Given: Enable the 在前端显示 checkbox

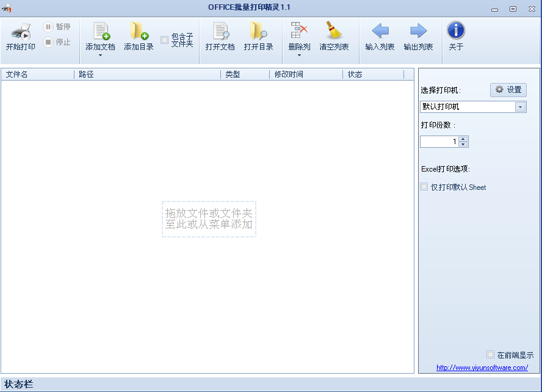Looking at the screenshot, I should pos(490,355).
